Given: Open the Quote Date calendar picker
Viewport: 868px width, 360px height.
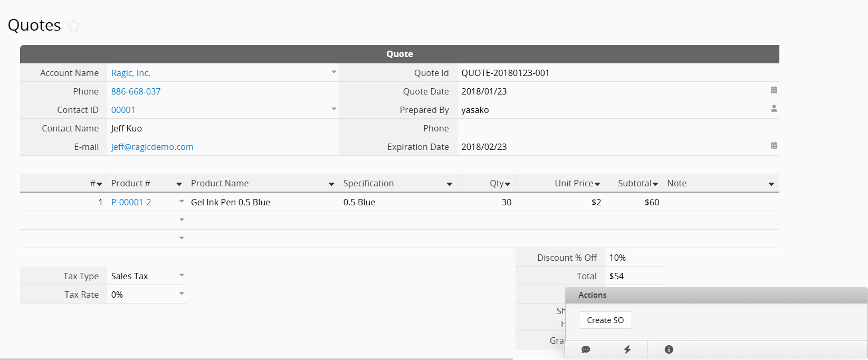Looking at the screenshot, I should tap(774, 90).
